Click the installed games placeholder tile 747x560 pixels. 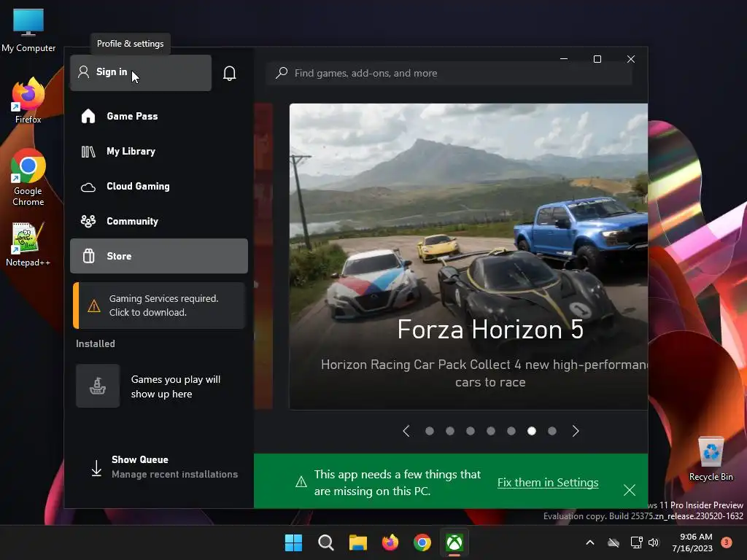pos(98,386)
